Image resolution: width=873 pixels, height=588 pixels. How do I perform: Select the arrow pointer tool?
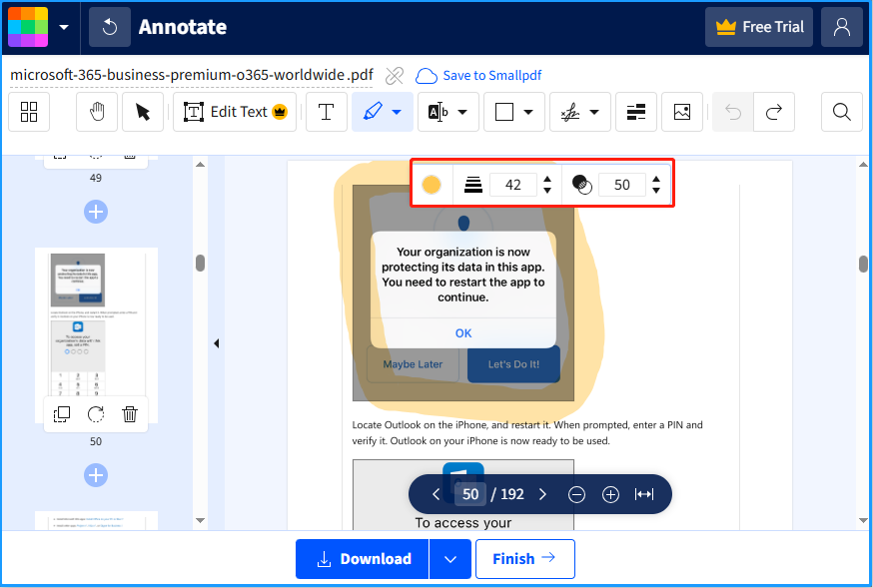pyautogui.click(x=143, y=112)
